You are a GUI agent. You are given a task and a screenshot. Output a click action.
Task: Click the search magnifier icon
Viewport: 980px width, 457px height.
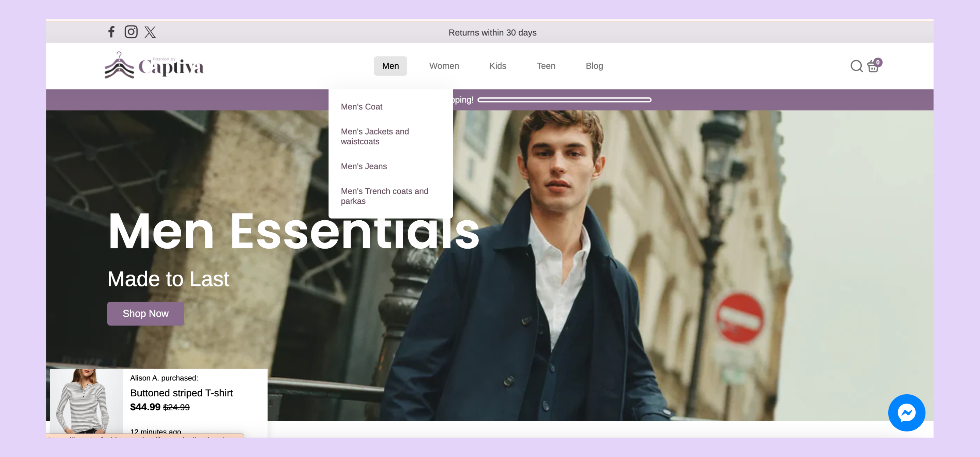pos(856,66)
